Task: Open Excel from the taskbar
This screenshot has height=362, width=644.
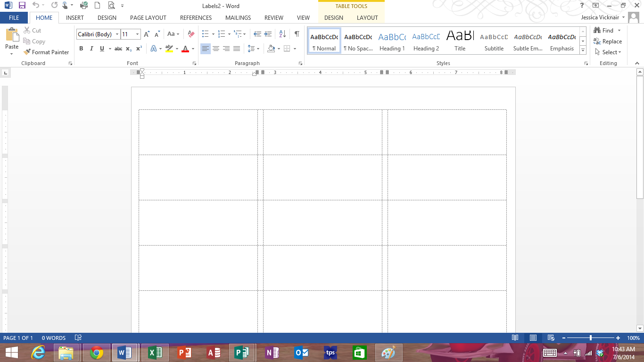Action: tap(154, 352)
